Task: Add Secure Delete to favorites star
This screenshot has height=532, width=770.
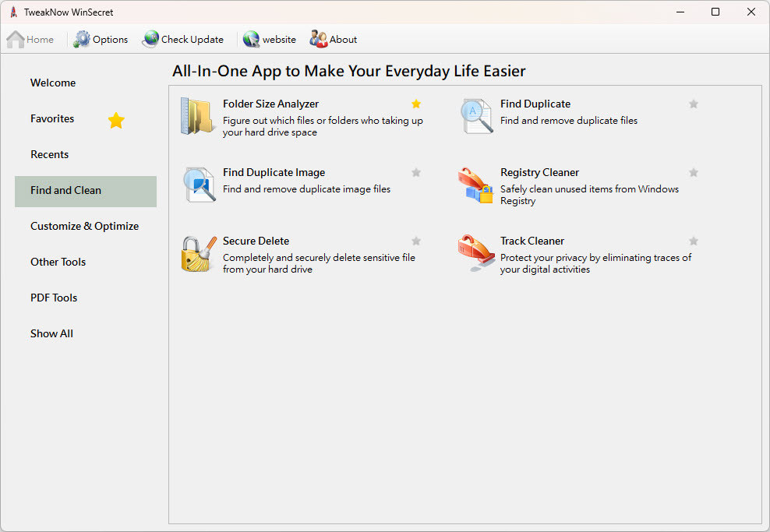Action: 416,241
